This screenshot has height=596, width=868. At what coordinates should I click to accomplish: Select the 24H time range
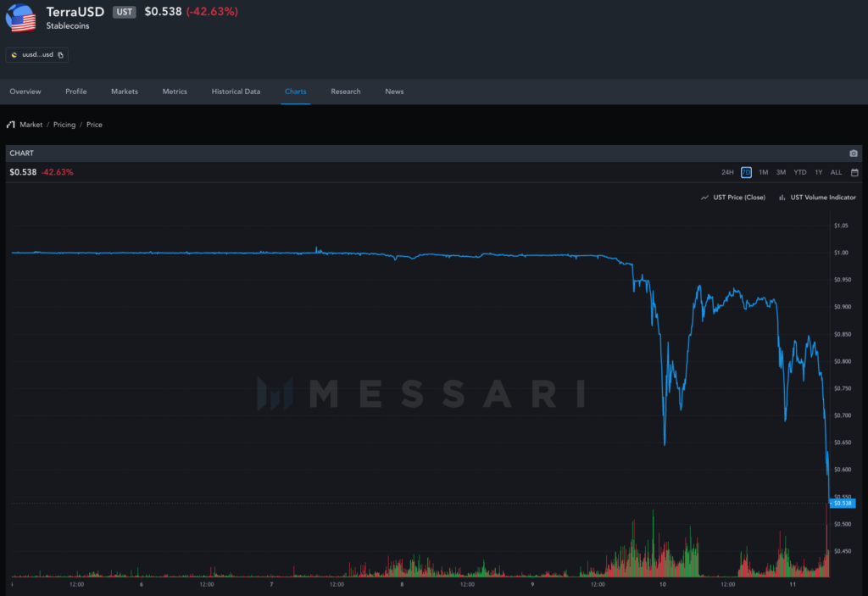727,172
